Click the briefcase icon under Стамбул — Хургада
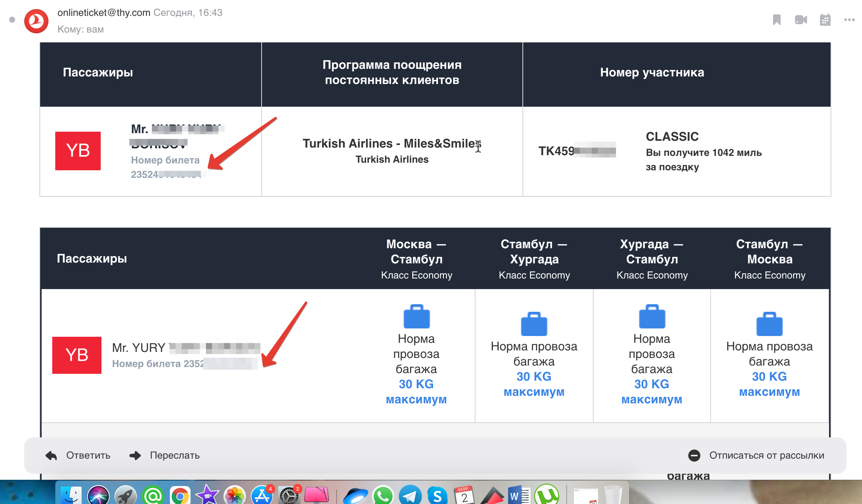 pos(534,324)
